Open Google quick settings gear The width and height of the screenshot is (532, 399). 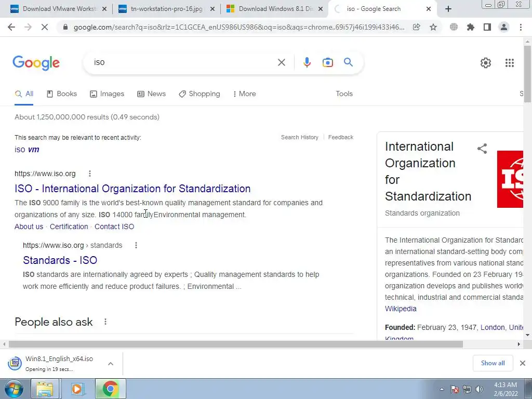(x=486, y=63)
